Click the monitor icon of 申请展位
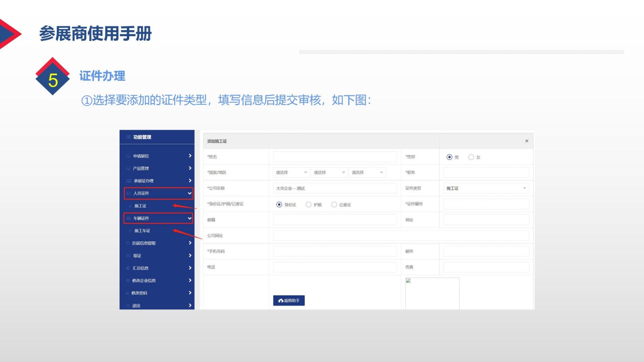Screen dimensions: 644x362 [128, 156]
